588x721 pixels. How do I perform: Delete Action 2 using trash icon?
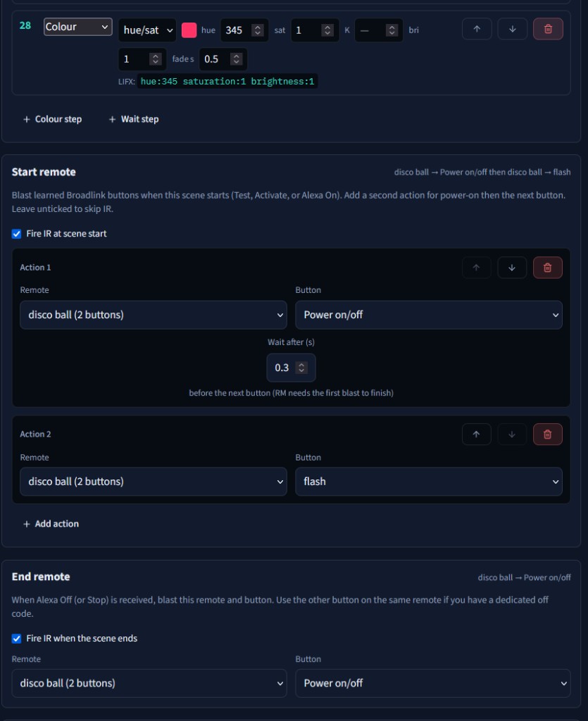547,434
